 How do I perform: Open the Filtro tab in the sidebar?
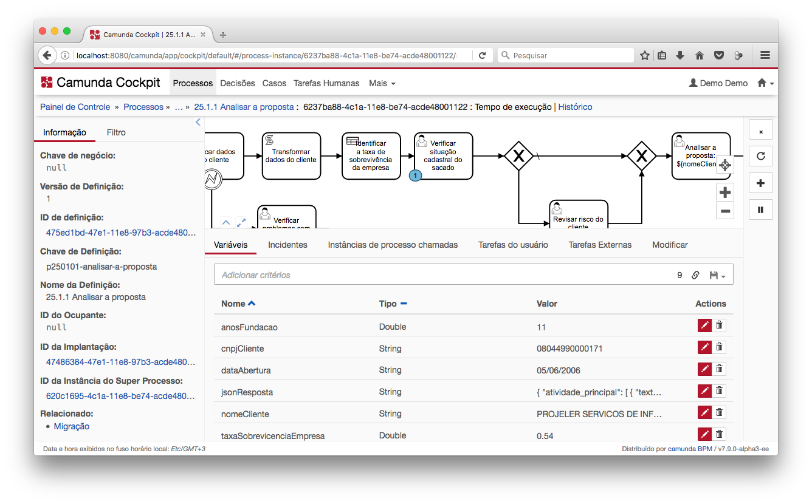116,132
